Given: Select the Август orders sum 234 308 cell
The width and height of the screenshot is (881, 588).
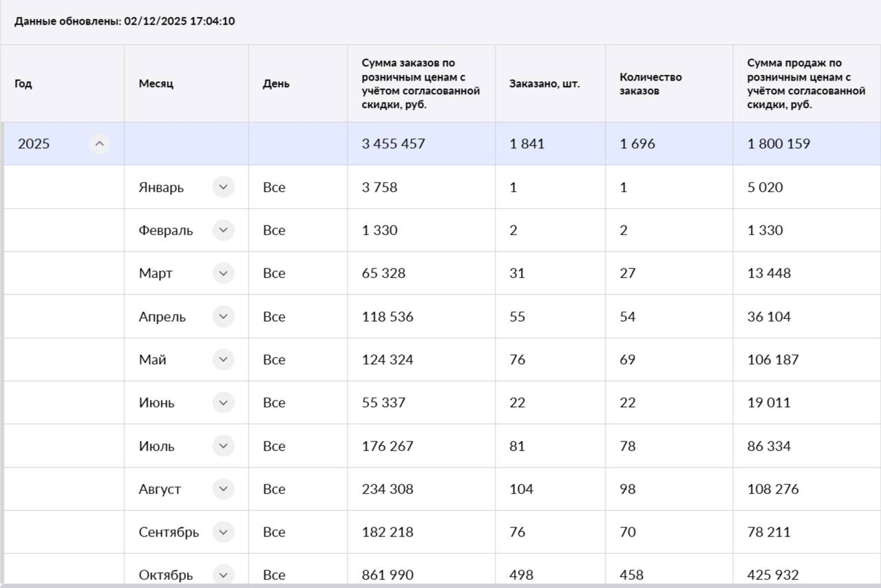Looking at the screenshot, I should [388, 489].
